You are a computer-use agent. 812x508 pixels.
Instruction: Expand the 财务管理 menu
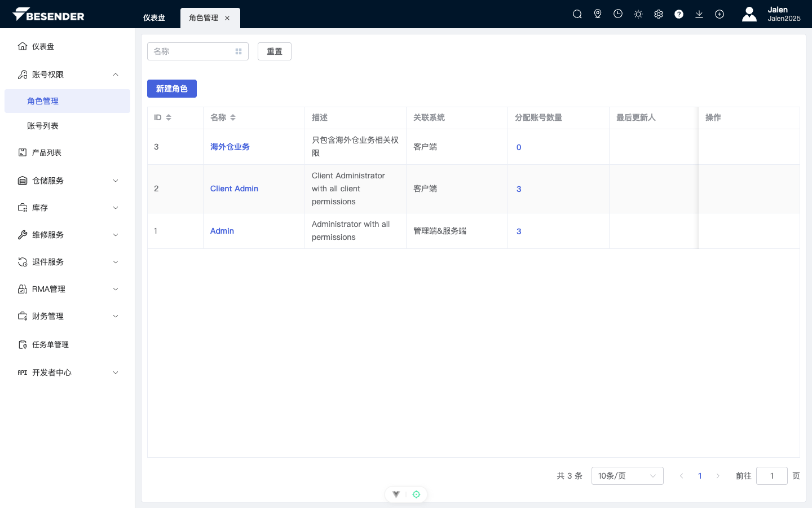click(68, 316)
